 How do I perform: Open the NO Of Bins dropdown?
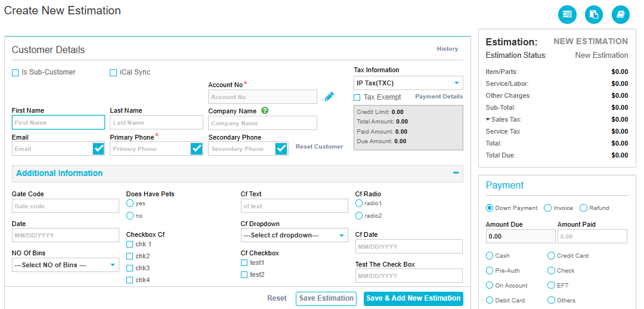coord(66,265)
